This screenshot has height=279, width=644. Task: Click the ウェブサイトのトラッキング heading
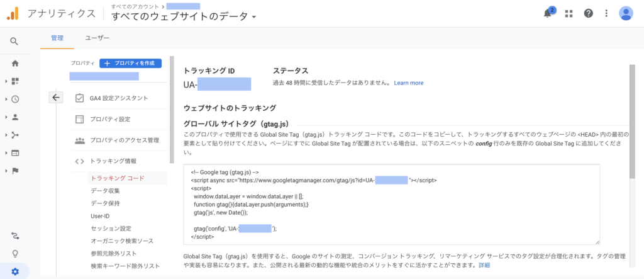click(230, 108)
